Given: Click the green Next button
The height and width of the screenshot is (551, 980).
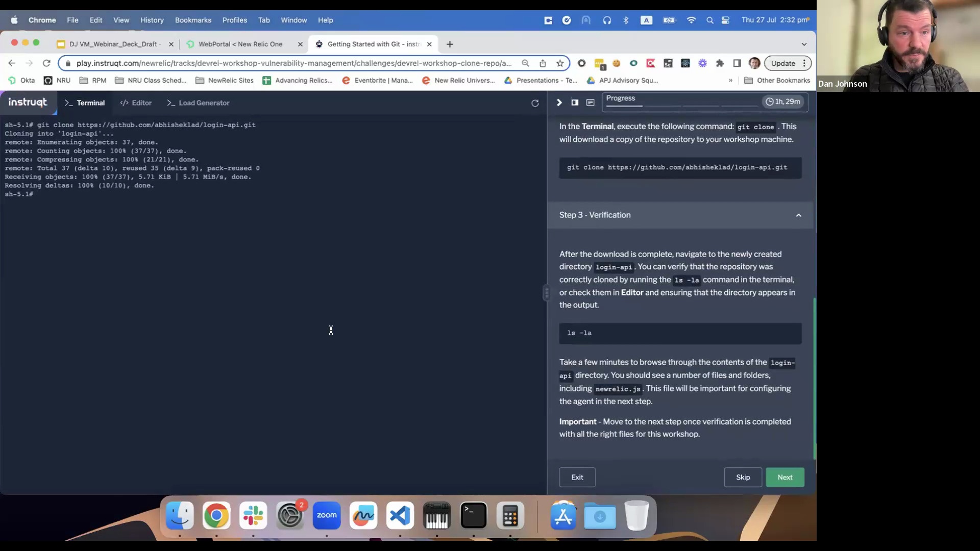Looking at the screenshot, I should [785, 478].
